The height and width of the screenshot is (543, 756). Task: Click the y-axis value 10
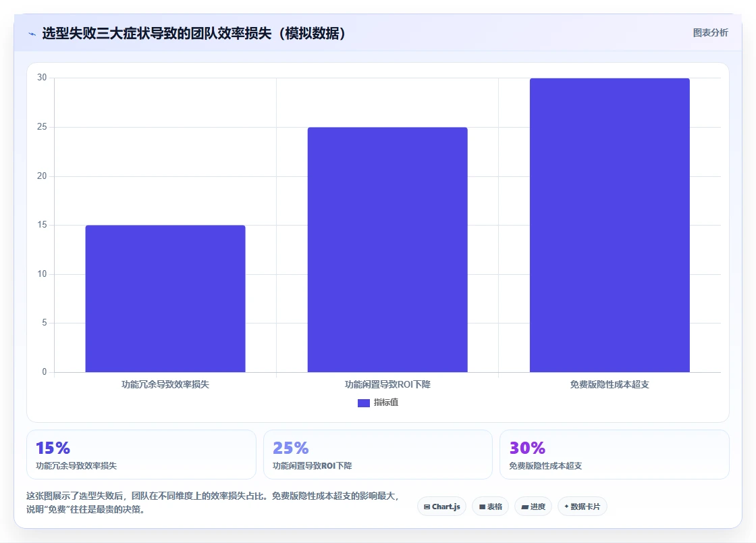(x=42, y=274)
